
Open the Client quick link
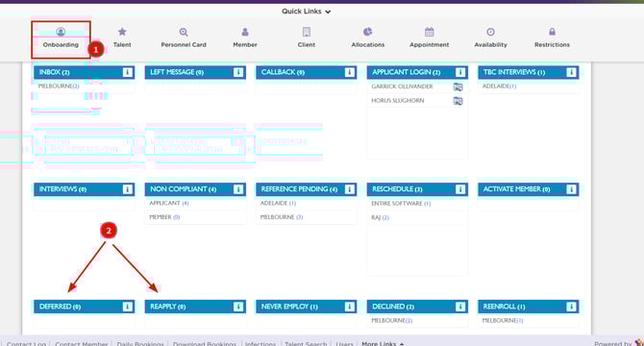coord(307,37)
